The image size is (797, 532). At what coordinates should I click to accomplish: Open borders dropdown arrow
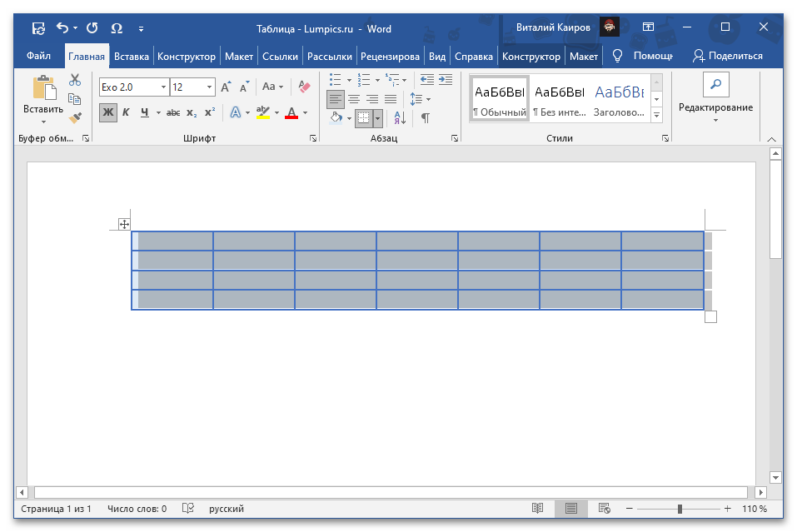click(x=377, y=118)
